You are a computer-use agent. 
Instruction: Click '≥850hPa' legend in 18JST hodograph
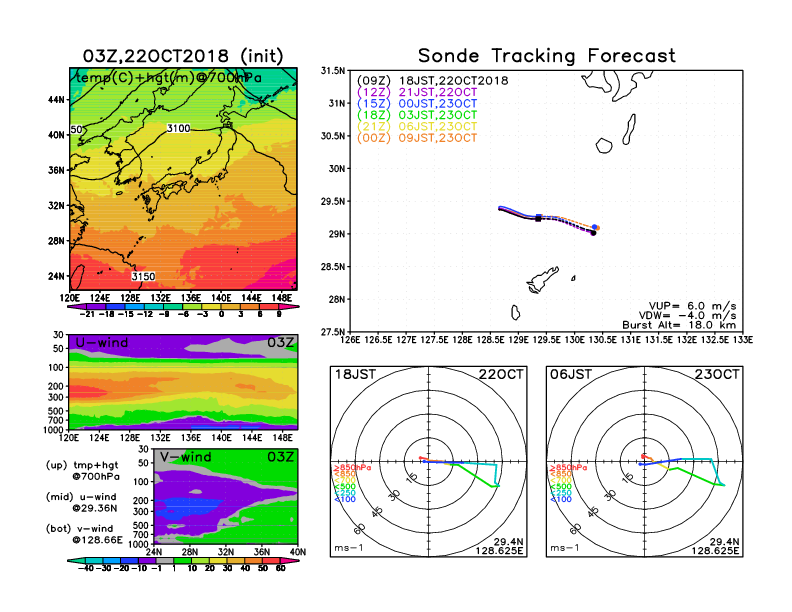tap(353, 468)
